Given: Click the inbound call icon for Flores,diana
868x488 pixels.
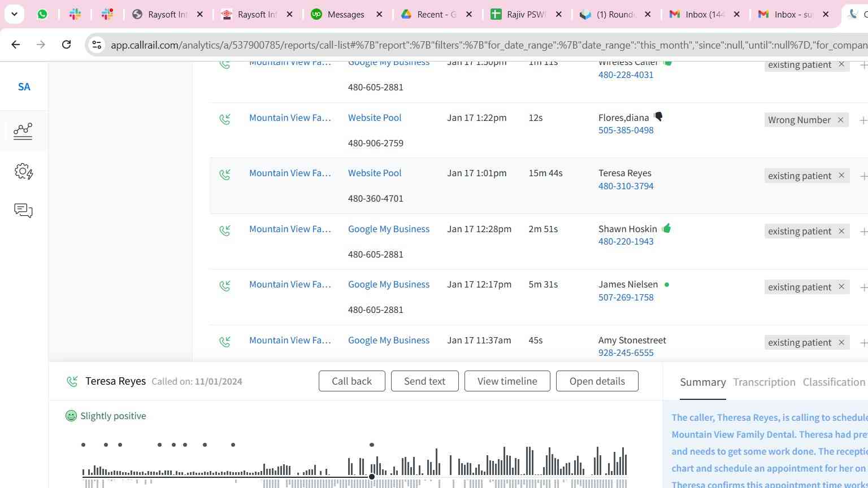Looking at the screenshot, I should click(225, 119).
